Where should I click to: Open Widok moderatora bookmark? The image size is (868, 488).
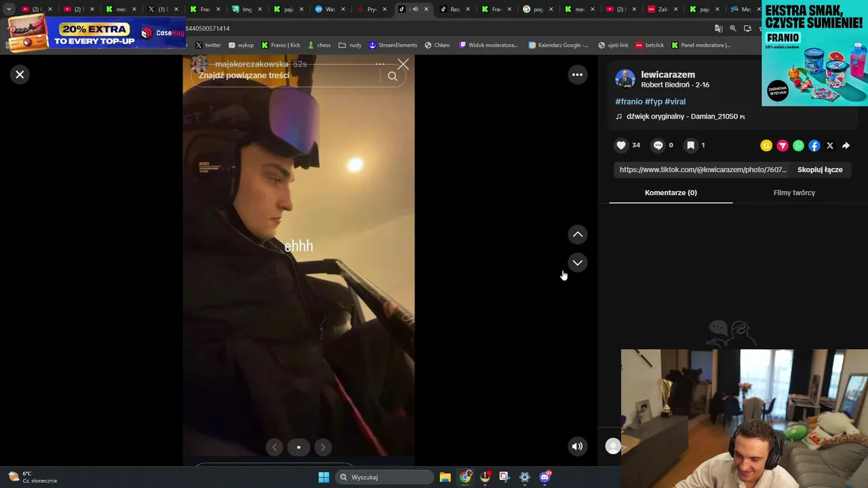coord(488,45)
